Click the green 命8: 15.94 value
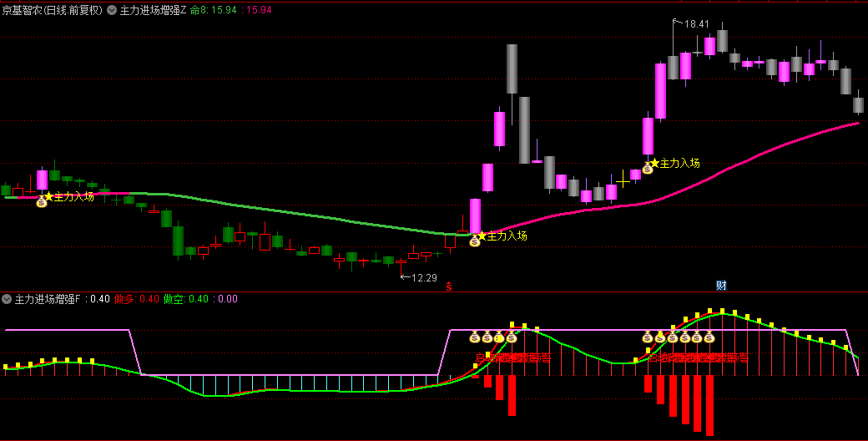Screen dimensions: 868x441 pyautogui.click(x=214, y=10)
